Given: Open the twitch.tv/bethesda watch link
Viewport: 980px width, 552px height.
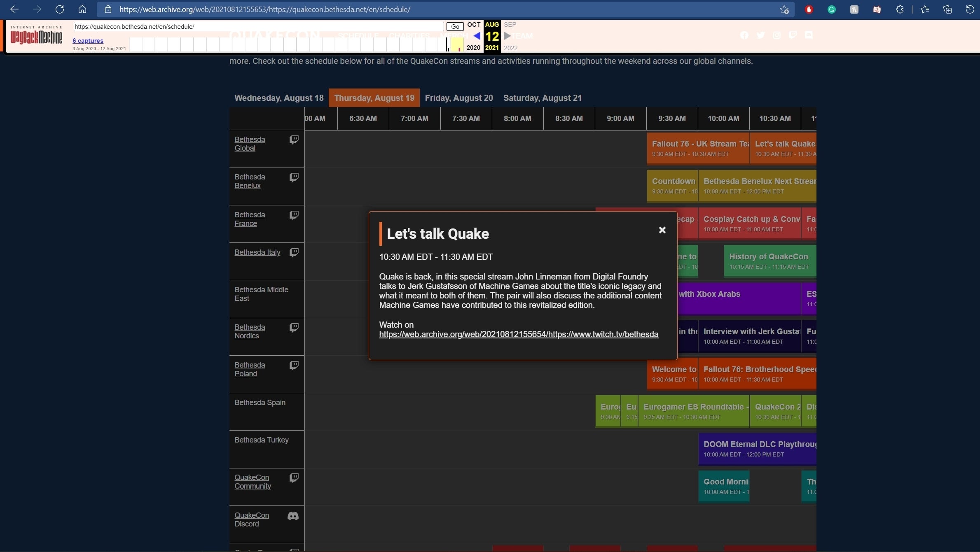Looking at the screenshot, I should pyautogui.click(x=518, y=334).
